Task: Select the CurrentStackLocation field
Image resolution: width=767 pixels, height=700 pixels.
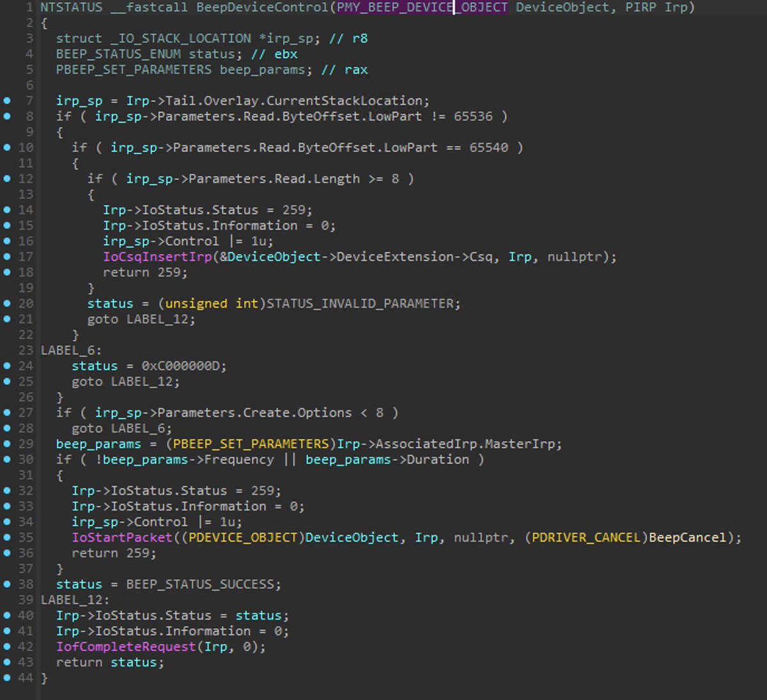Action: [x=345, y=100]
